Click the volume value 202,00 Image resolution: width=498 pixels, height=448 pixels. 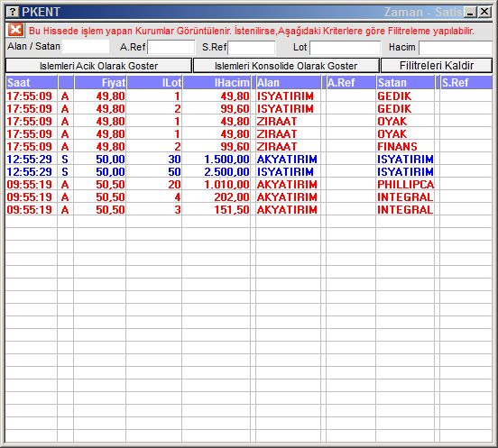coord(232,197)
